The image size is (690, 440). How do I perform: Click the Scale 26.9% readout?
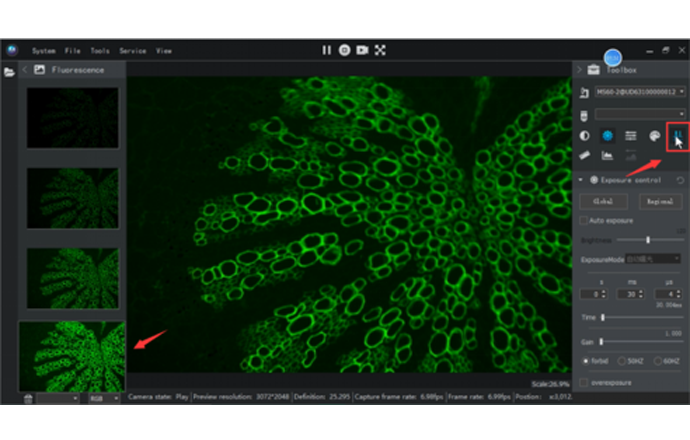pyautogui.click(x=550, y=384)
